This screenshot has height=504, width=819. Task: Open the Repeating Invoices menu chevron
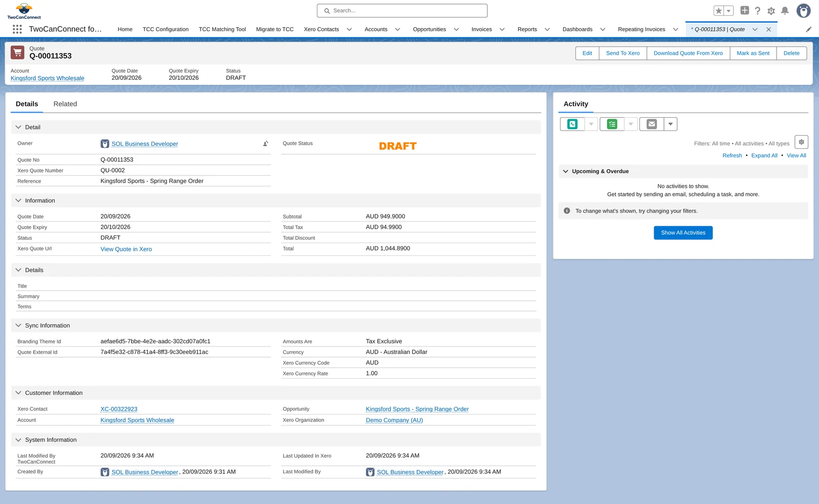pyautogui.click(x=675, y=30)
